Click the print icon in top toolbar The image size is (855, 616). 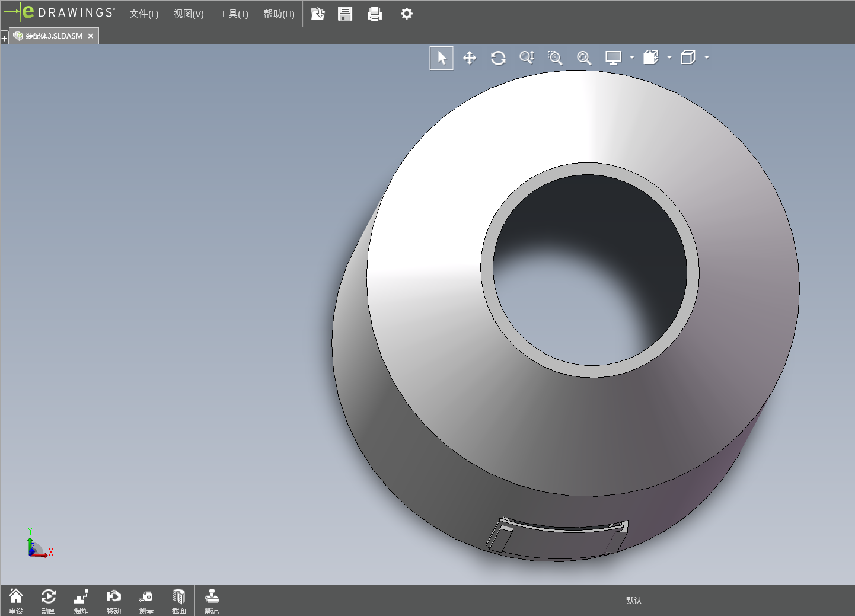tap(375, 14)
